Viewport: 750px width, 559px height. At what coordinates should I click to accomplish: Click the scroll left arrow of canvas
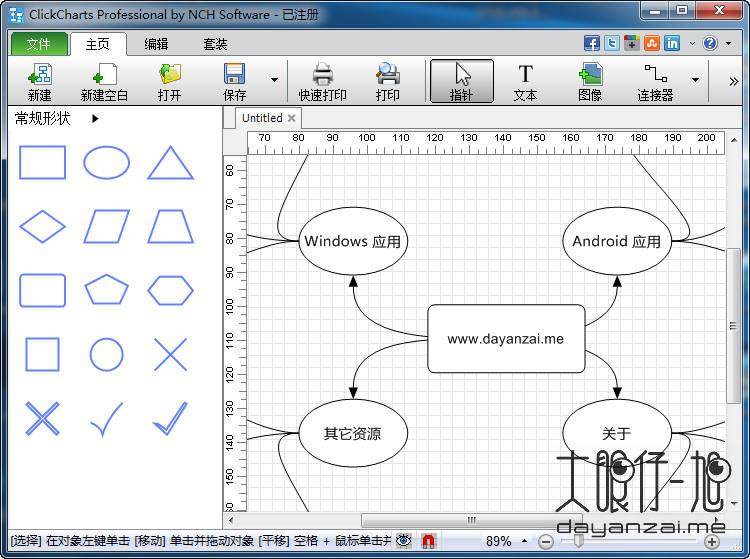[x=231, y=520]
